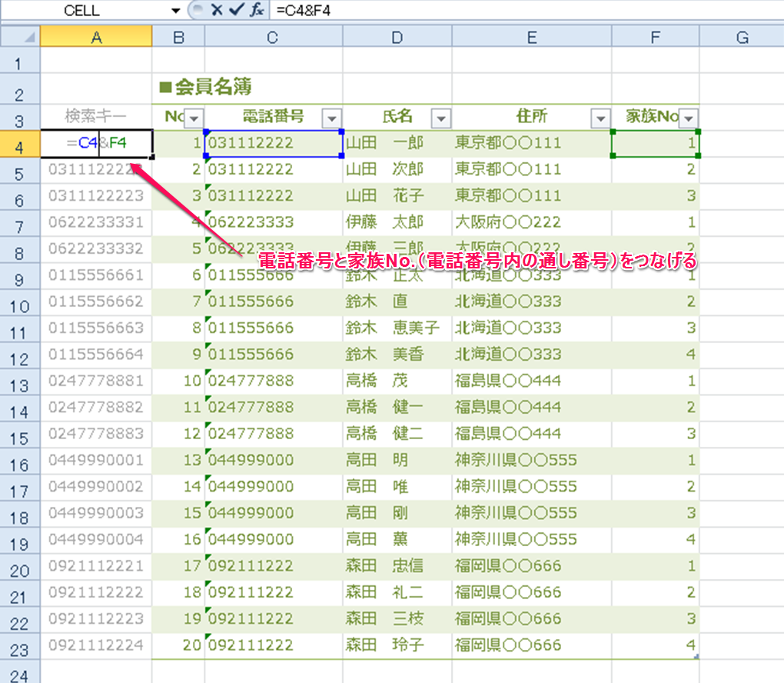Click the Cancel (X) button in formula bar

click(216, 11)
